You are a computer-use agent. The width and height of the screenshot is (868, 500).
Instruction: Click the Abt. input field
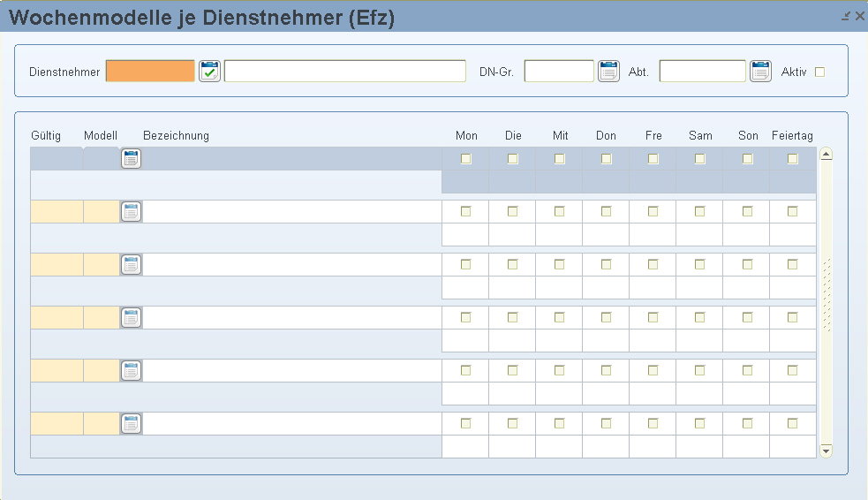point(702,72)
